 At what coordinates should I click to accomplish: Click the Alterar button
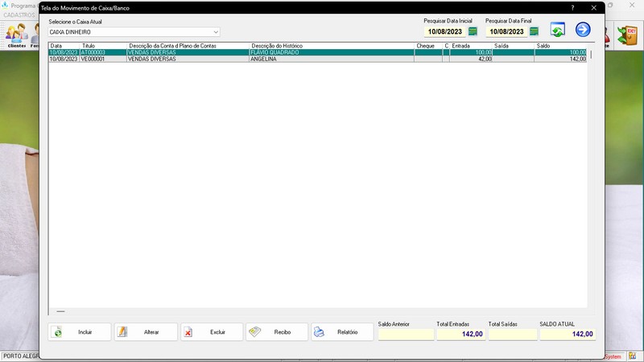point(146,332)
